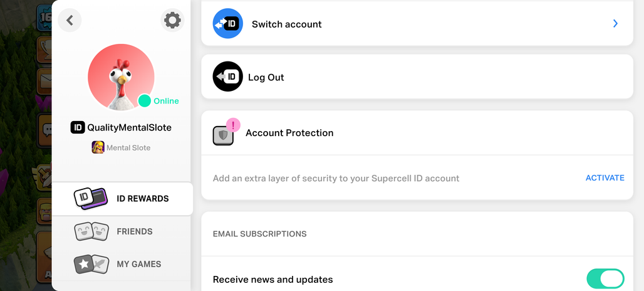644x291 pixels.
Task: Click the Switch account ID icon
Action: tap(228, 23)
